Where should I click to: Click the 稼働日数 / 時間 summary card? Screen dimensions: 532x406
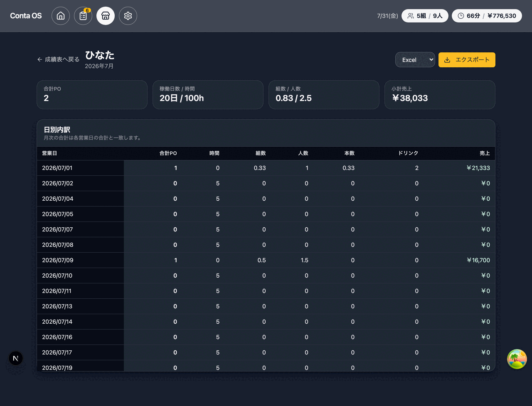coord(208,95)
